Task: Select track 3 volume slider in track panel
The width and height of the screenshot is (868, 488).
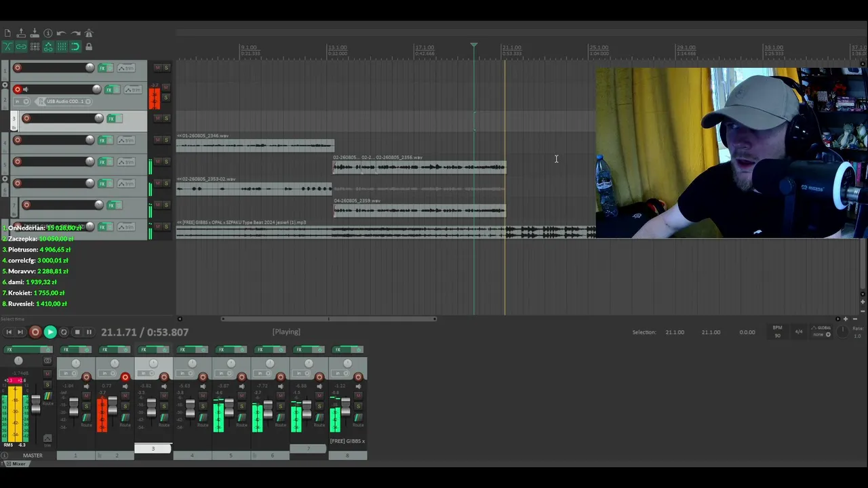Action: pos(64,119)
